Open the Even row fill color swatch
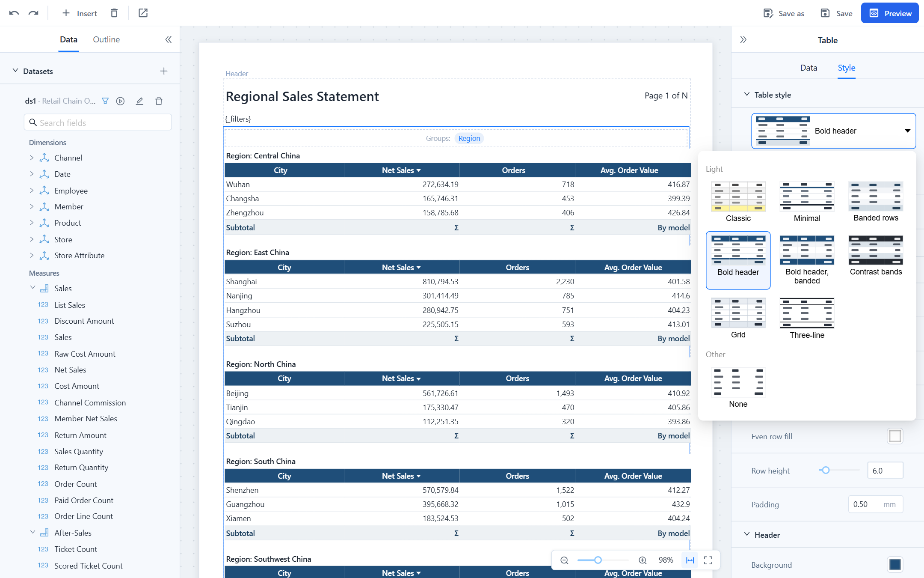Image resolution: width=924 pixels, height=578 pixels. [895, 436]
